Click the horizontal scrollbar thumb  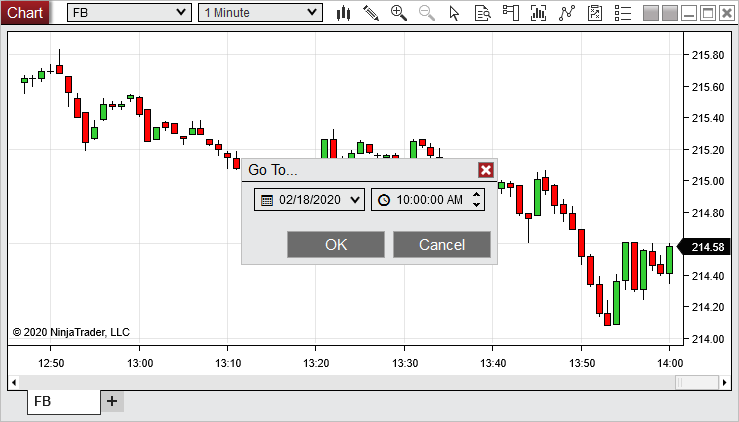tap(695, 382)
